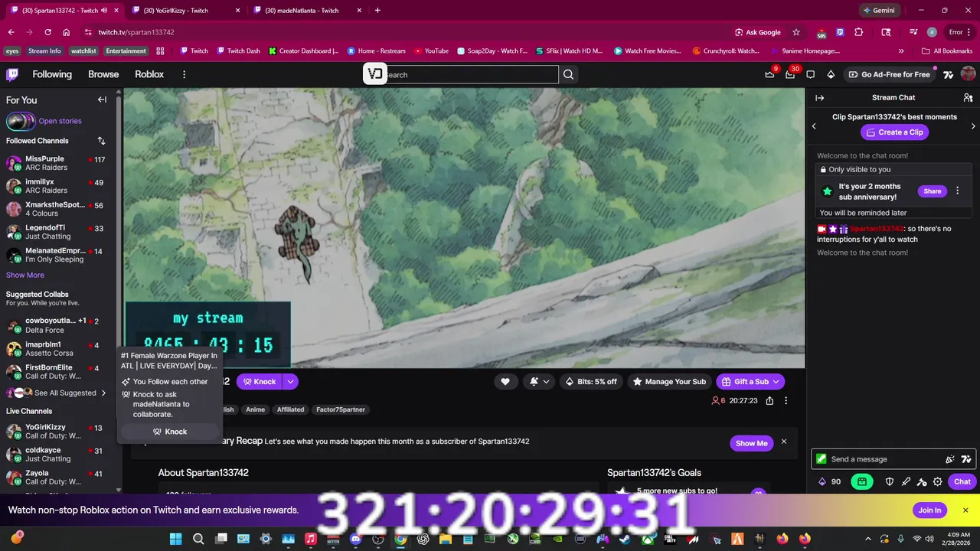Open Windows Start menu on taskbar

[176, 539]
